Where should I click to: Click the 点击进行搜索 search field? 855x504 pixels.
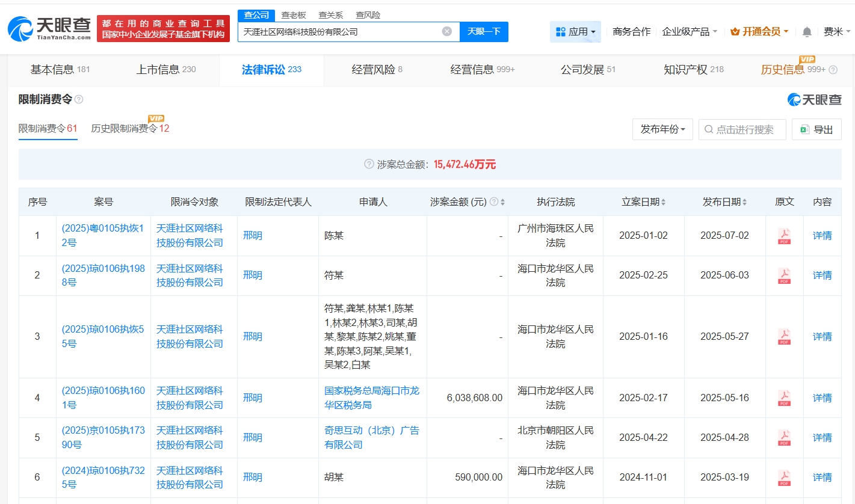[742, 129]
